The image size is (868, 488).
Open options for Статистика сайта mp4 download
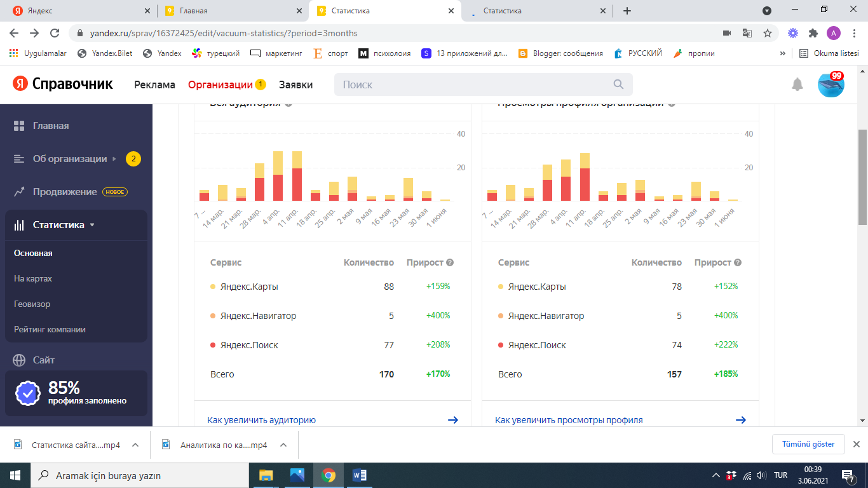[x=135, y=445]
